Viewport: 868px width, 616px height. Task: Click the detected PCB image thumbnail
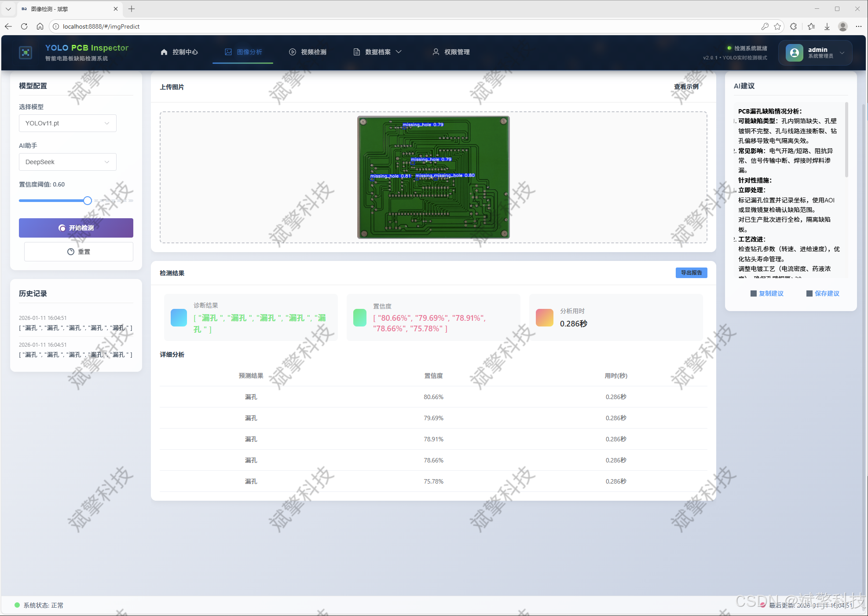433,177
